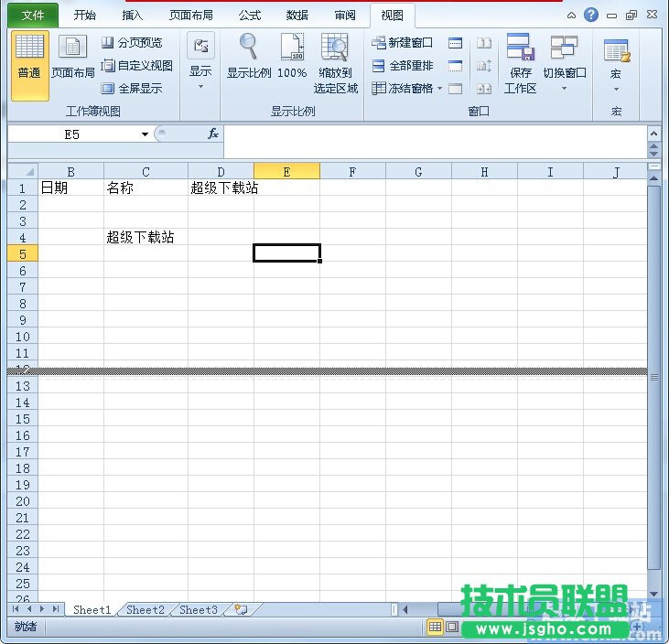Image resolution: width=669 pixels, height=644 pixels.
Task: Click cell containing 日期
Action: click(70, 188)
